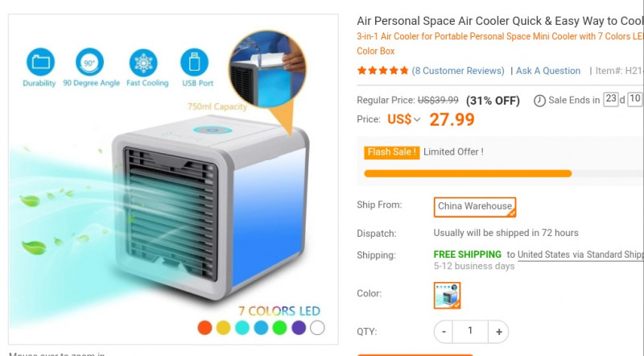Viewport: 644px width, 356px height.
Task: Increase quantity with the plus button
Action: click(498, 332)
